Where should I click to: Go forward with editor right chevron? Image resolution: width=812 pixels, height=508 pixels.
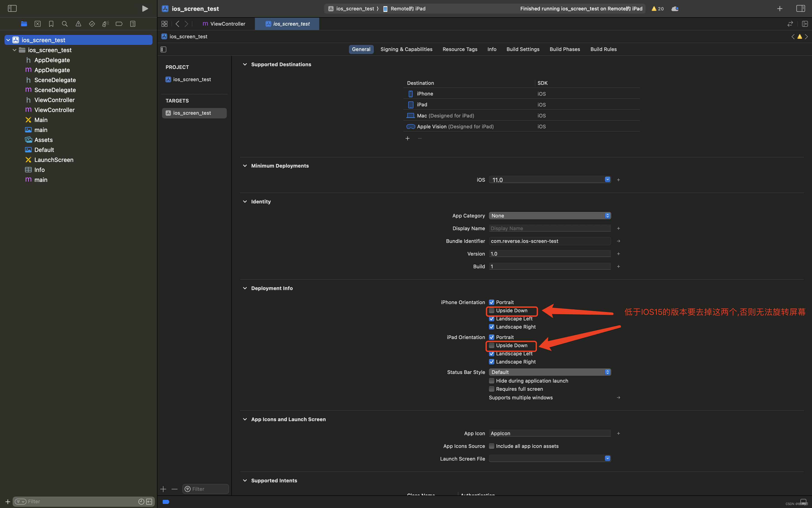(x=186, y=24)
